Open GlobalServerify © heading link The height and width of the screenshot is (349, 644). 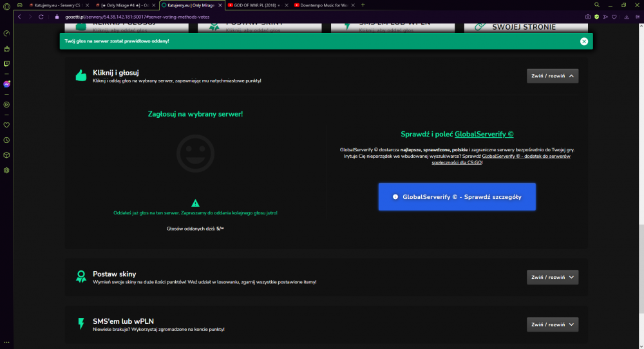click(x=484, y=135)
